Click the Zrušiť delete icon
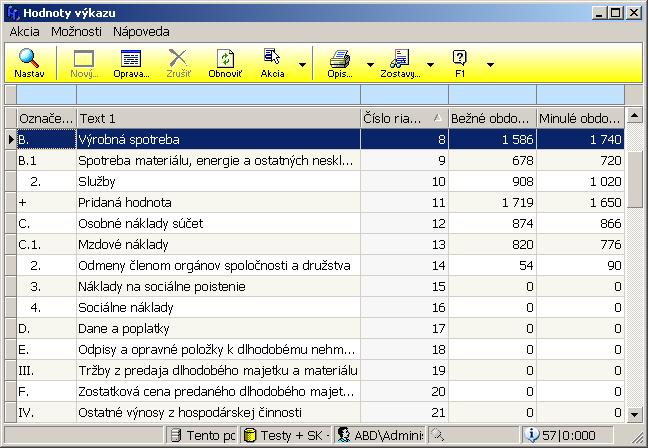Viewport: 648px width, 448px height. [x=178, y=58]
